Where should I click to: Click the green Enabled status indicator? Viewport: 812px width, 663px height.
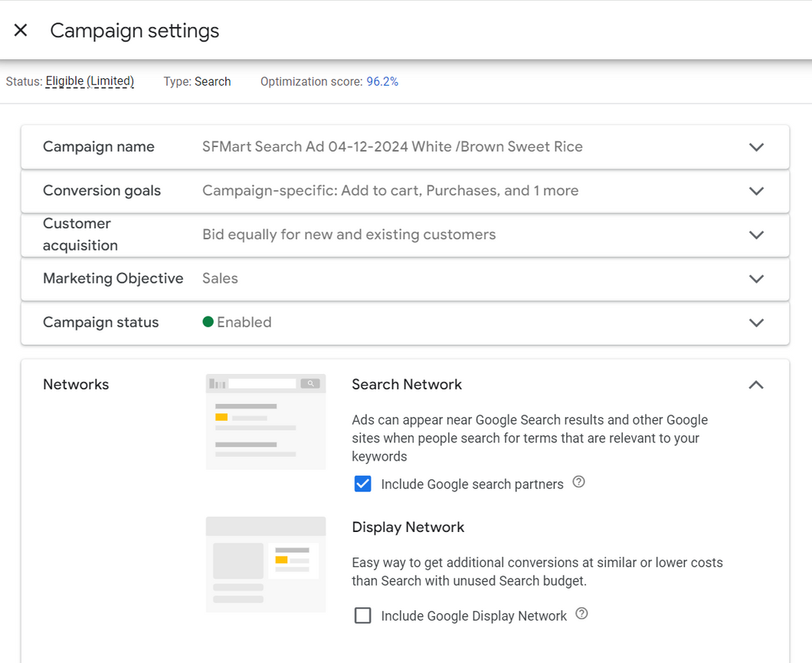208,322
